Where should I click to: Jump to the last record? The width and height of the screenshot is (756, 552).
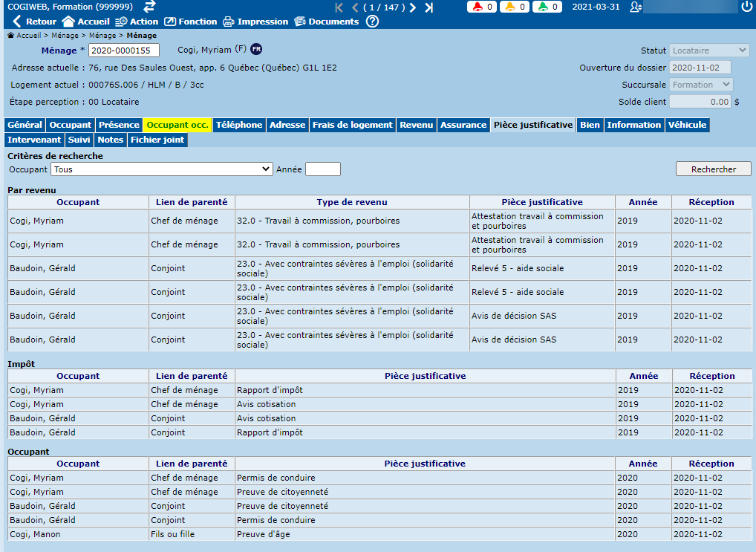(x=428, y=7)
